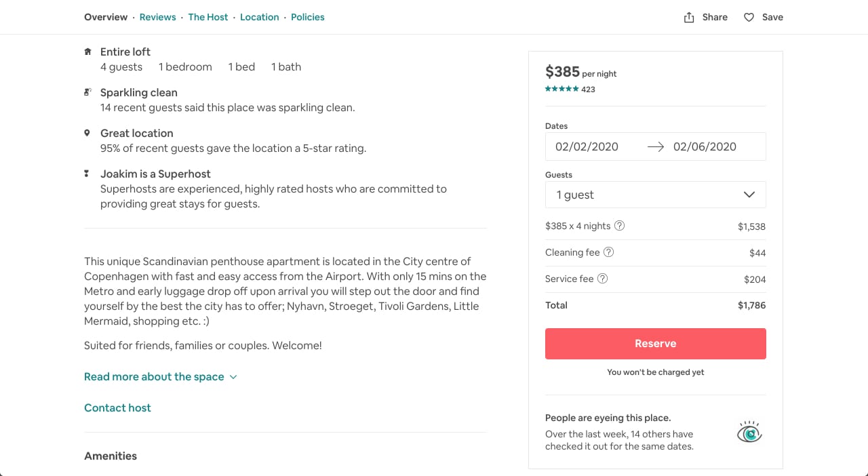868x476 pixels.
Task: Click the heart Save icon
Action: click(749, 18)
